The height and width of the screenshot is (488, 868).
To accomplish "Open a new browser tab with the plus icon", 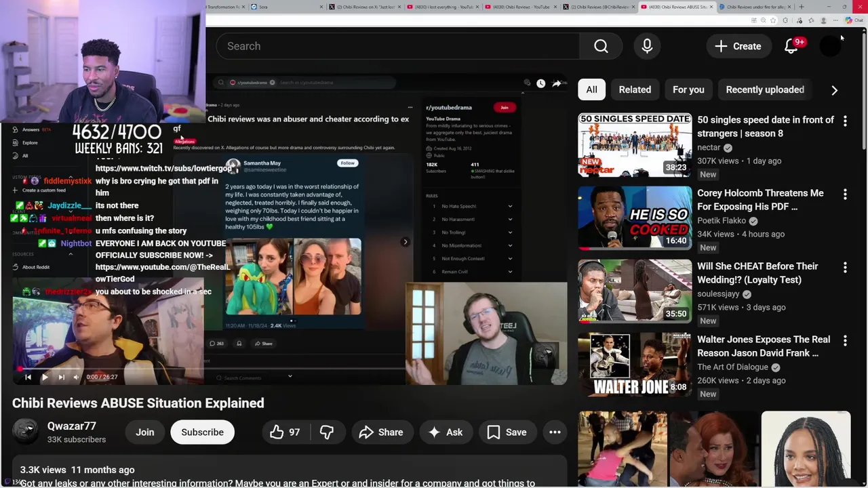I will click(802, 7).
